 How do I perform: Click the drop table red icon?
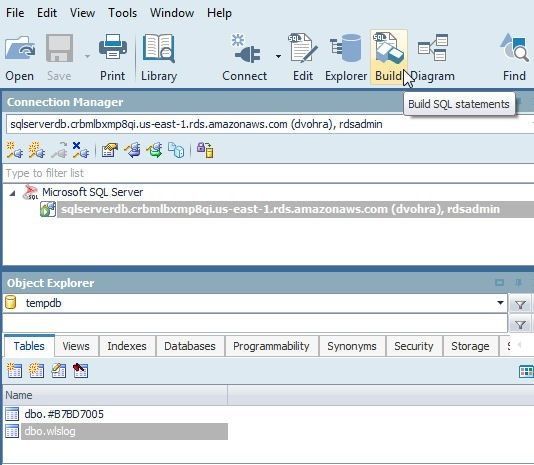[x=80, y=371]
